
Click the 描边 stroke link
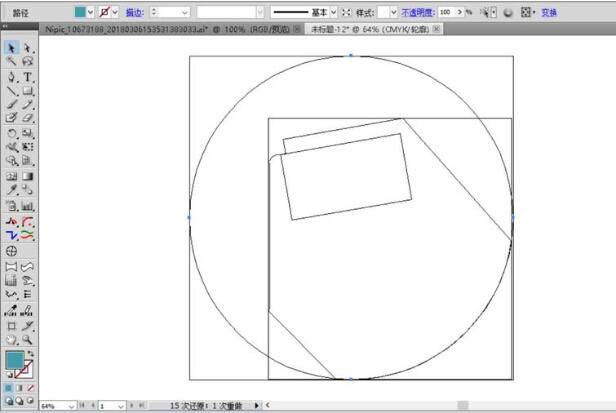[x=134, y=13]
